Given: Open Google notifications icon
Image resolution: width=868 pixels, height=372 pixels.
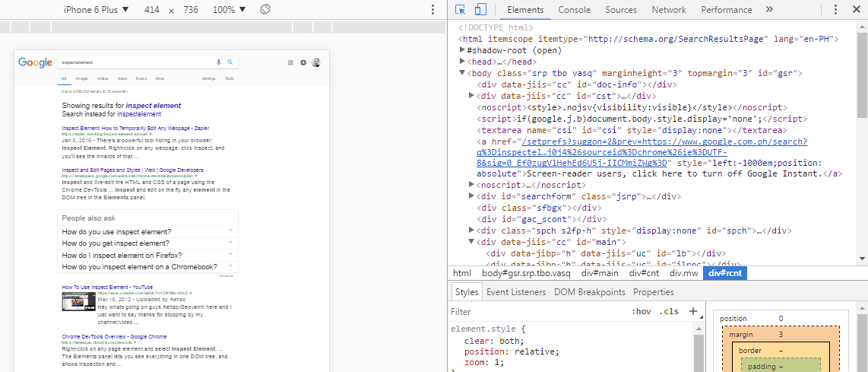Looking at the screenshot, I should pyautogui.click(x=303, y=62).
